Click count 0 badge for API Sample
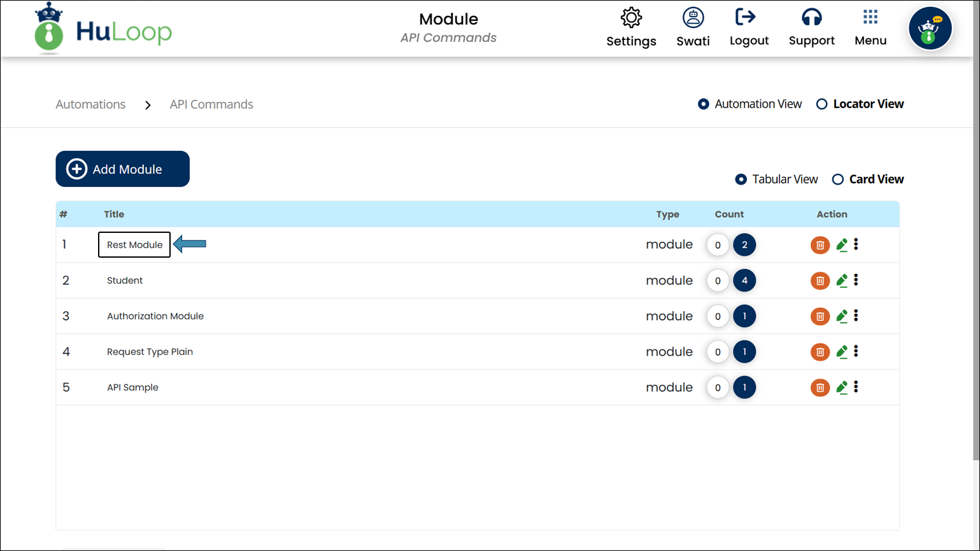Screen dimensions: 980x551 tap(718, 387)
